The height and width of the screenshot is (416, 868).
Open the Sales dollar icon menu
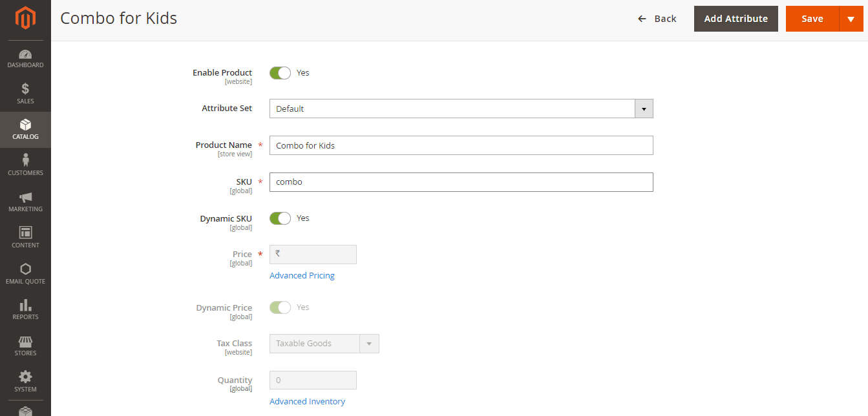coord(25,88)
